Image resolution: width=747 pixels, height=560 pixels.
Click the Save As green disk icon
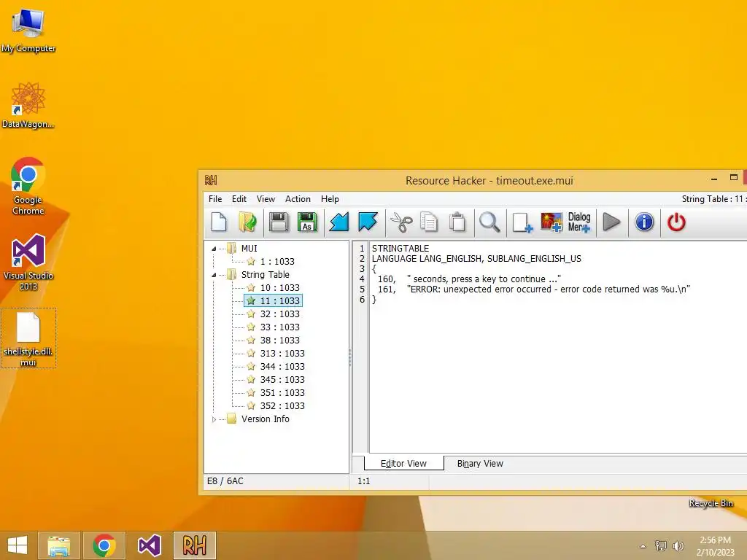[x=307, y=222]
